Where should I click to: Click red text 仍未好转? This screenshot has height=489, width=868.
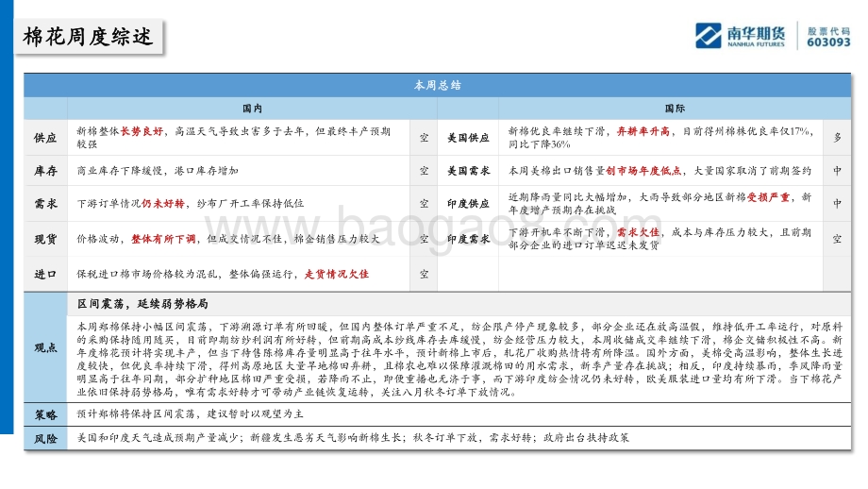[162, 204]
